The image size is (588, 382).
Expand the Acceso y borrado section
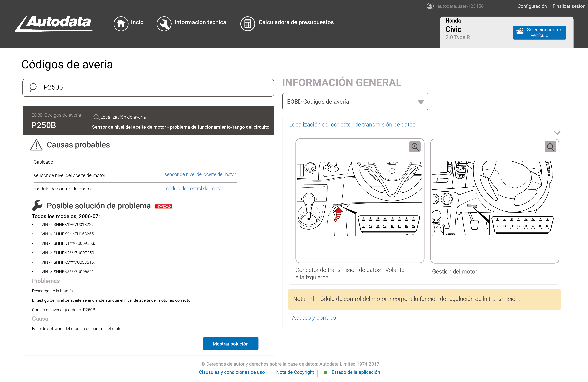(314, 318)
